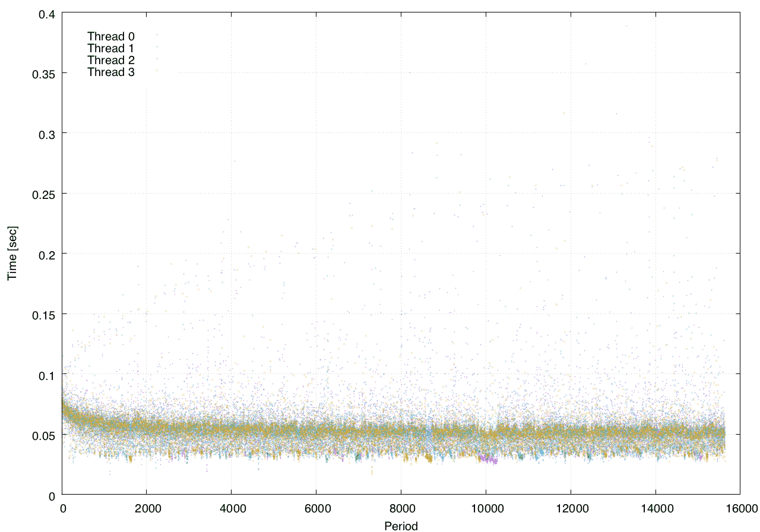Click the Time [sec] y-axis title

(12, 253)
